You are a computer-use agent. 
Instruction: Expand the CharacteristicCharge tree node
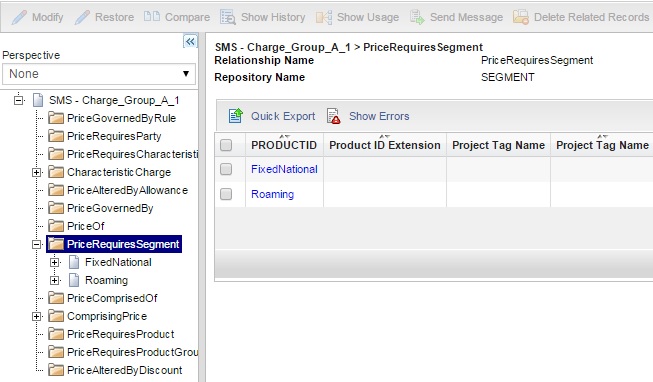pyautogui.click(x=37, y=172)
